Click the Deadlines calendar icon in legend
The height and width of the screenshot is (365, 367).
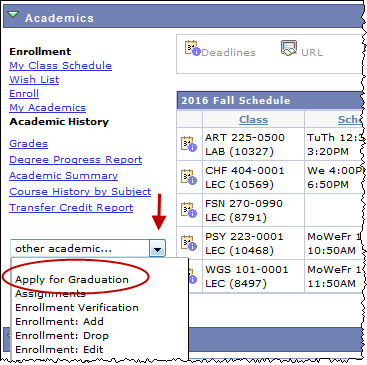[x=193, y=48]
